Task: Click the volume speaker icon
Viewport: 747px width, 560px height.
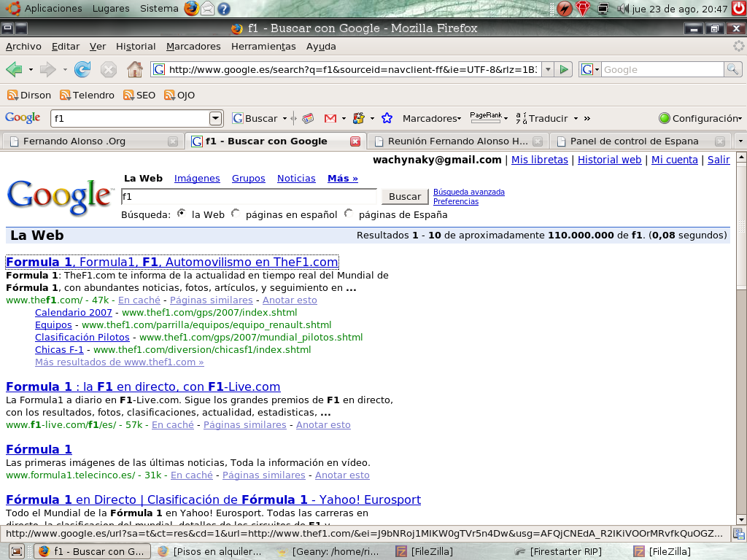Action: point(623,9)
